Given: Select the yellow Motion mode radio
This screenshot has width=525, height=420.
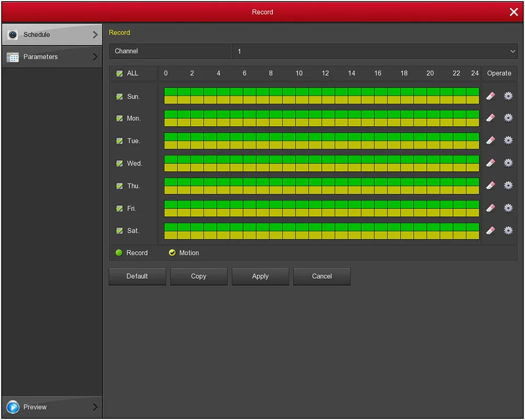Looking at the screenshot, I should [172, 253].
